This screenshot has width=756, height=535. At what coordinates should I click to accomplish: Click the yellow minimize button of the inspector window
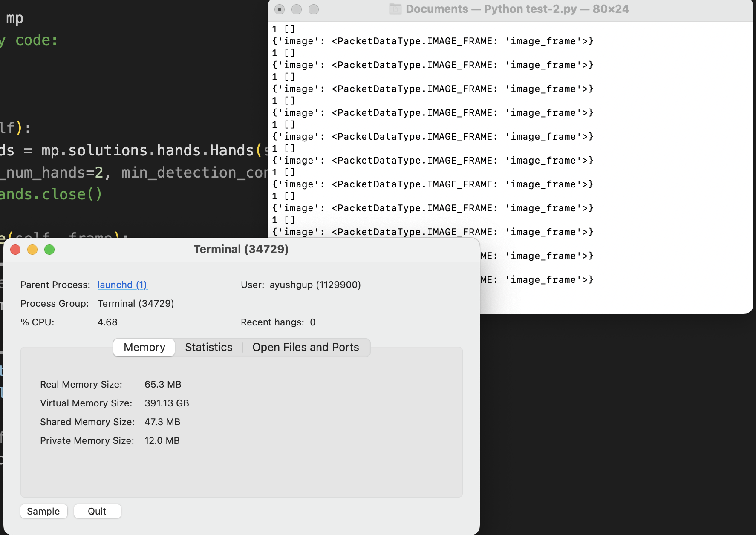pos(32,250)
